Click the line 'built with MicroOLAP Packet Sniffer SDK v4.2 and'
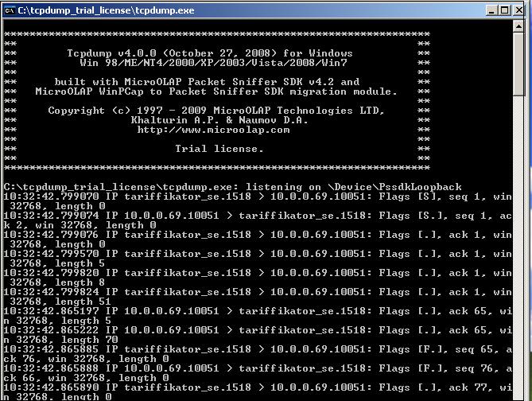Image resolution: width=532 pixels, height=401 pixels. coord(207,82)
